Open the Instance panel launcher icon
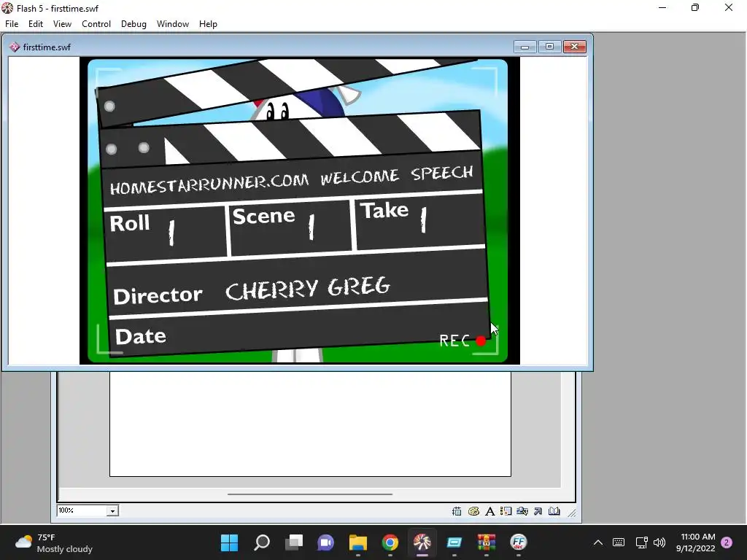 506,511
